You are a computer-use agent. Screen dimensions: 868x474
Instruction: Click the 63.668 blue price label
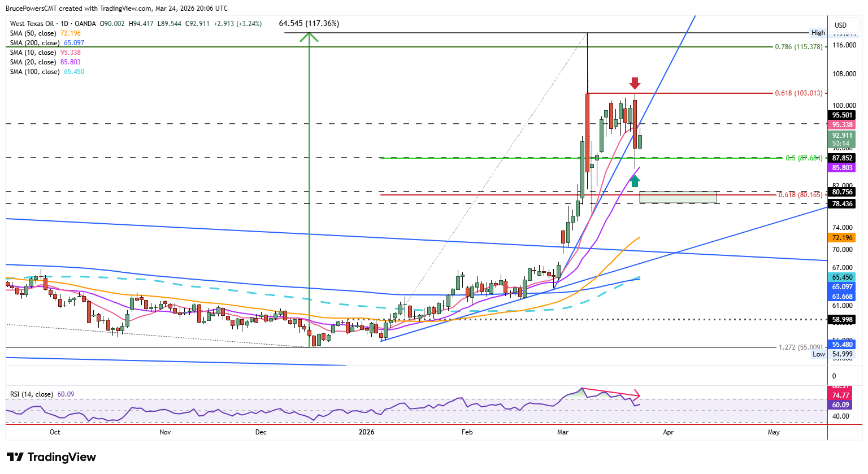click(x=842, y=297)
